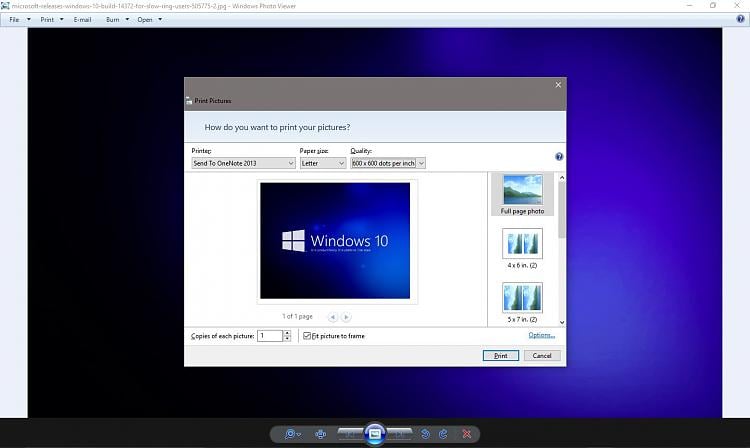This screenshot has height=448, width=750.
Task: Toggle Fit picture to frame checkbox
Action: [x=307, y=336]
